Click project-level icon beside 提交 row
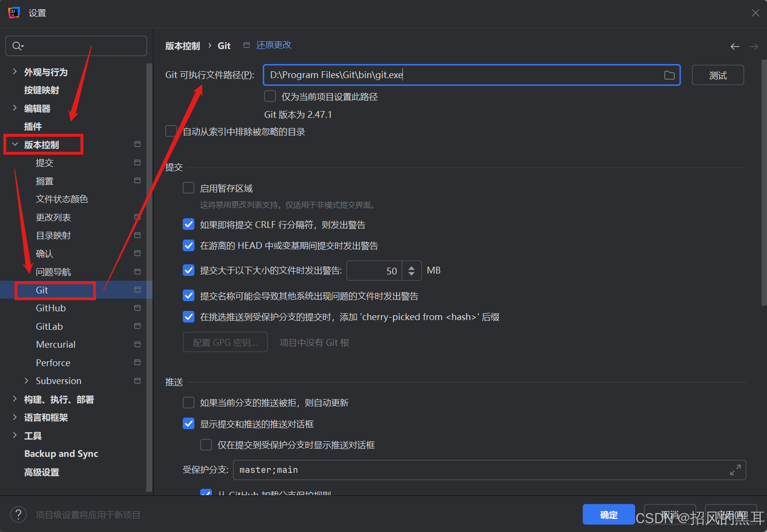The image size is (767, 532). (137, 162)
